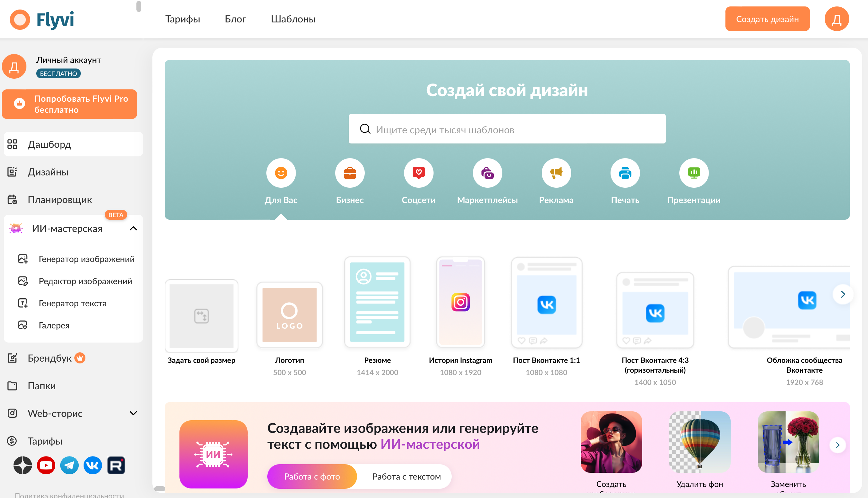Click Попробовать Flyvi Pro бесплатно button
868x498 pixels.
(x=69, y=104)
